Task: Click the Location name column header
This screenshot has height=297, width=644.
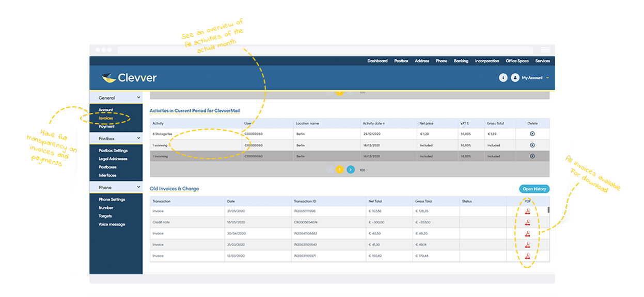Action: [327, 123]
